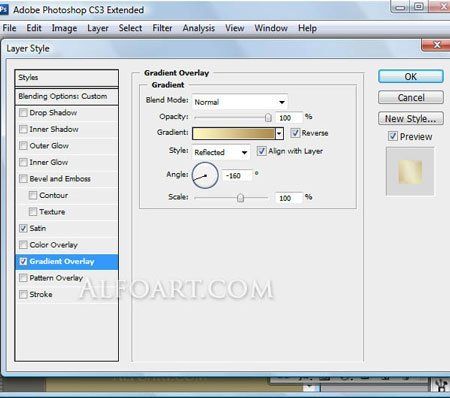Enable the Pattern Overlay checkbox
450x398 pixels.
(x=23, y=278)
